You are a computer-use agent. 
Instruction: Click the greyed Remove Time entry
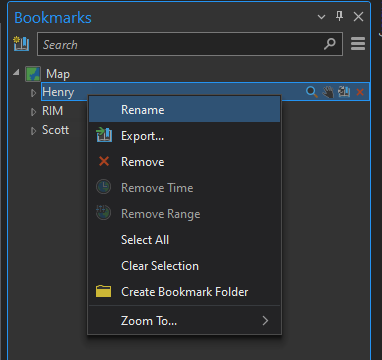coord(184,188)
